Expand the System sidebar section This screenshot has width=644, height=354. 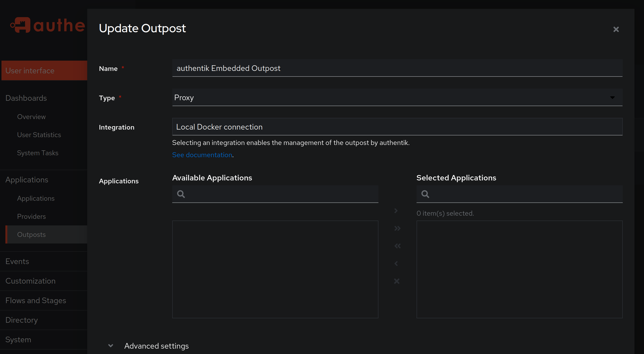[x=18, y=340]
